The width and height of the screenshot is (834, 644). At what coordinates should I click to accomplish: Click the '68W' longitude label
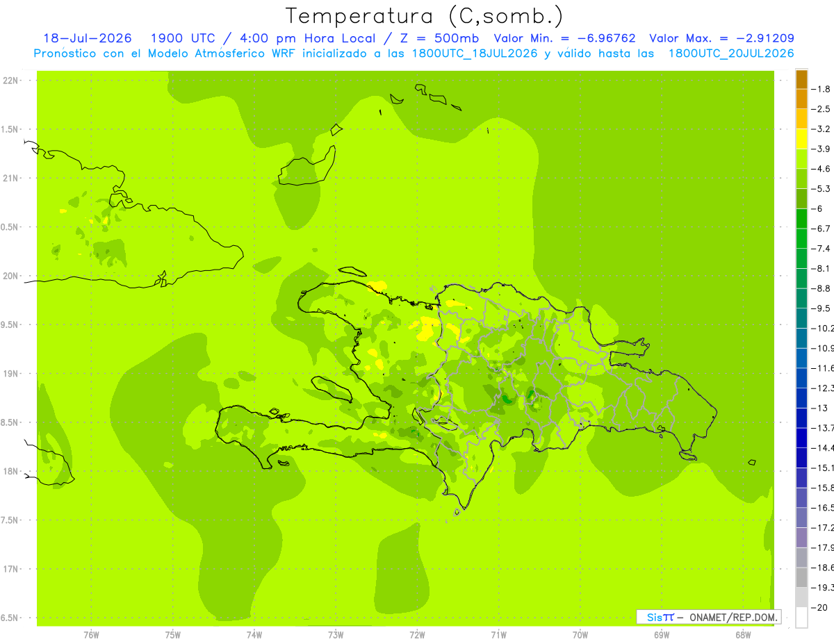(743, 635)
